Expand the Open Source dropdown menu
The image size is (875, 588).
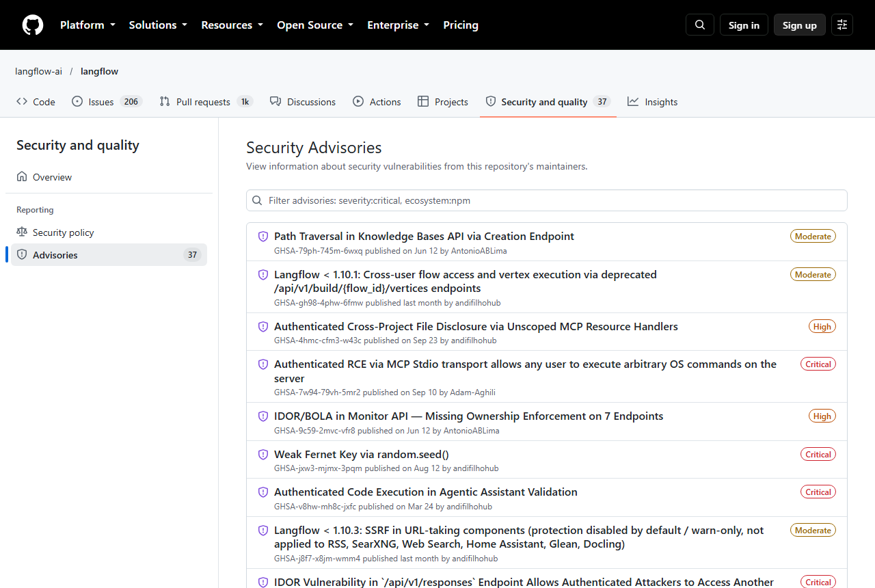click(x=315, y=25)
